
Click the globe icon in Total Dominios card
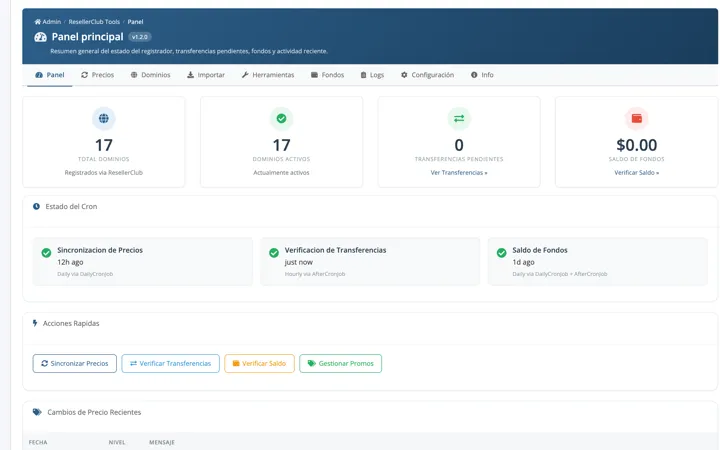104,118
